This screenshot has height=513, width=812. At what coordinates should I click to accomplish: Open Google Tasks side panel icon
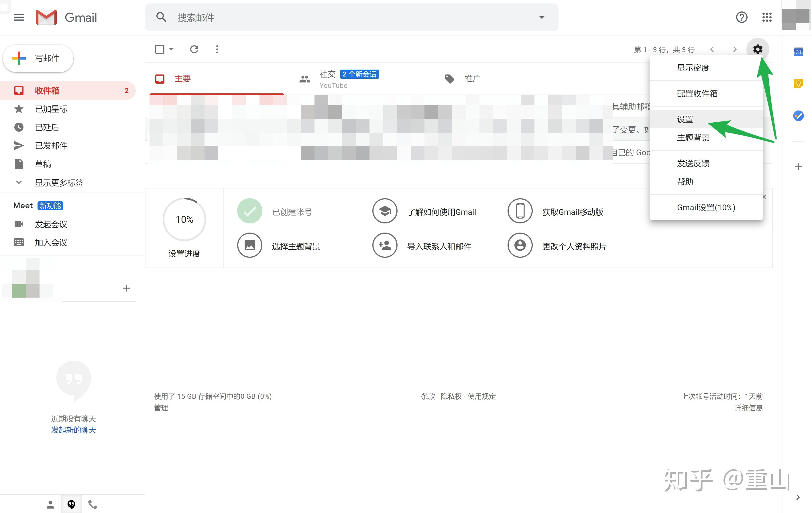pos(798,116)
